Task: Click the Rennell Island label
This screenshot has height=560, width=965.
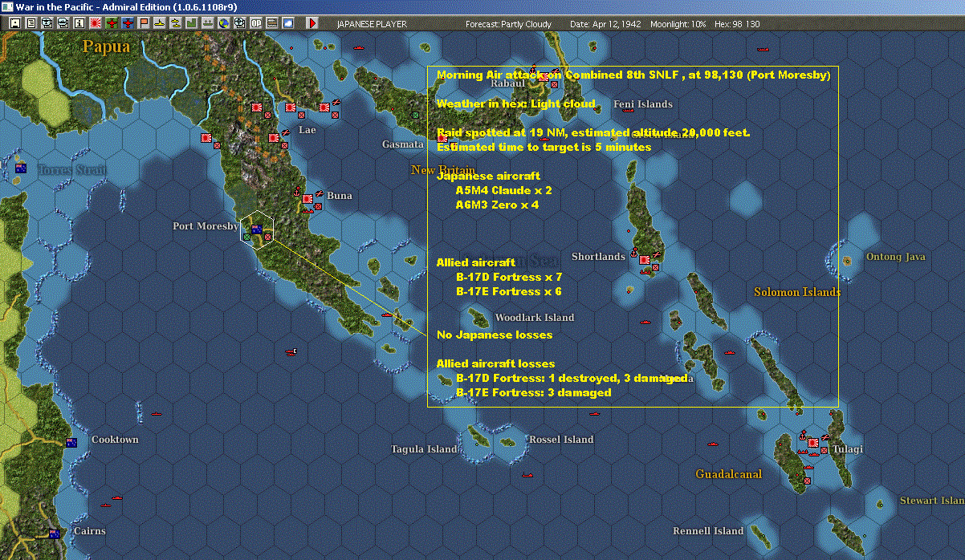Action: point(708,531)
